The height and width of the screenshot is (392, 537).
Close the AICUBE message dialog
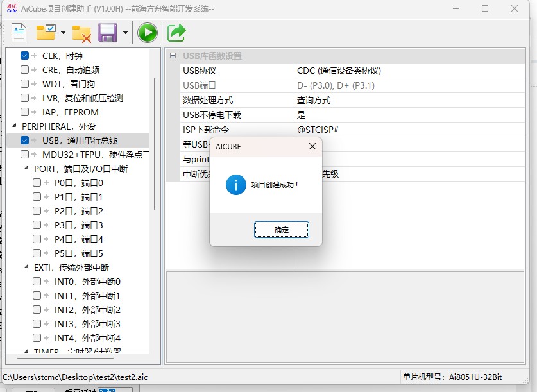tap(312, 146)
